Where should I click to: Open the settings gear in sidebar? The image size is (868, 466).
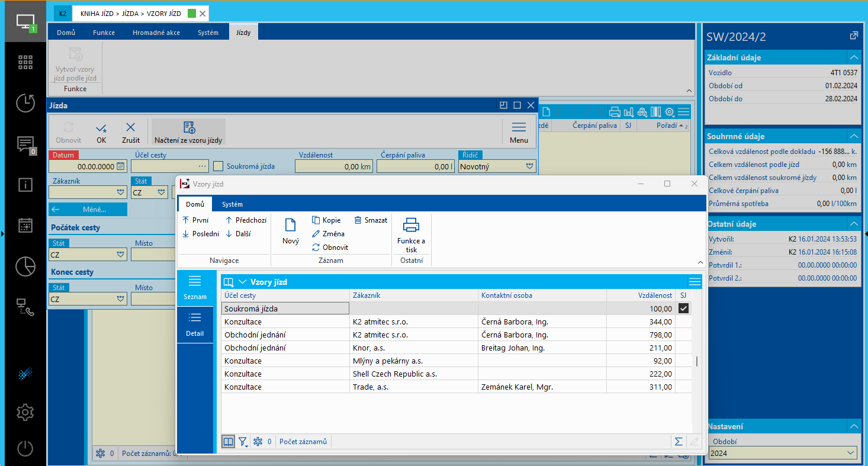pyautogui.click(x=25, y=412)
